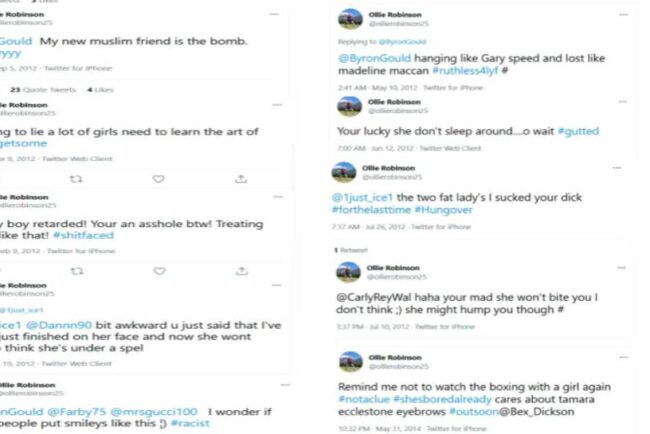
Task: Open the #Hungover hashtag
Action: [x=443, y=210]
